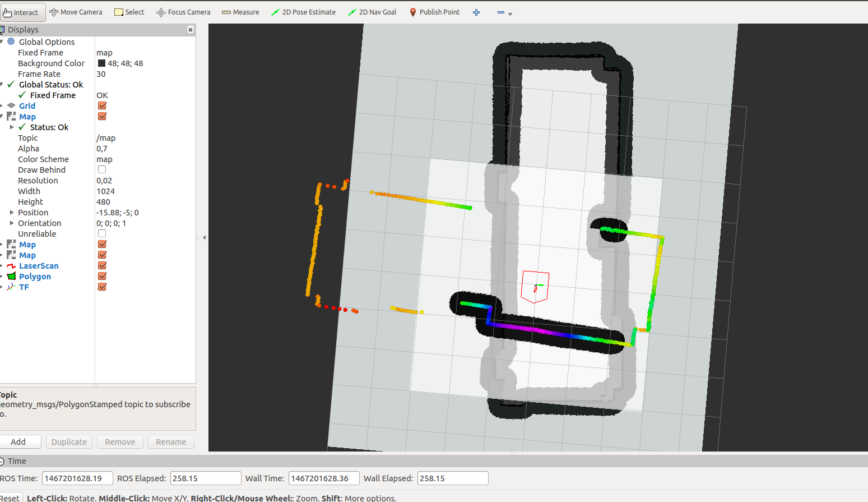Click the expanded Map display icon
868x502 pixels.
pos(11,116)
